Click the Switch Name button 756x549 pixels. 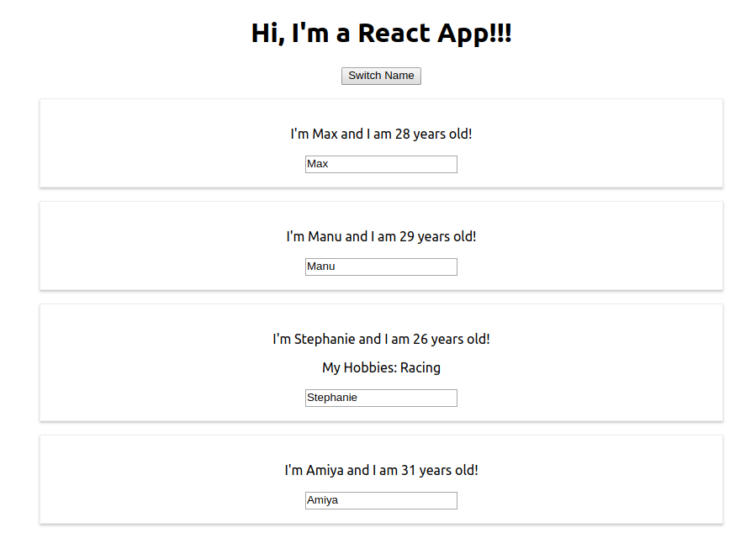tap(381, 76)
